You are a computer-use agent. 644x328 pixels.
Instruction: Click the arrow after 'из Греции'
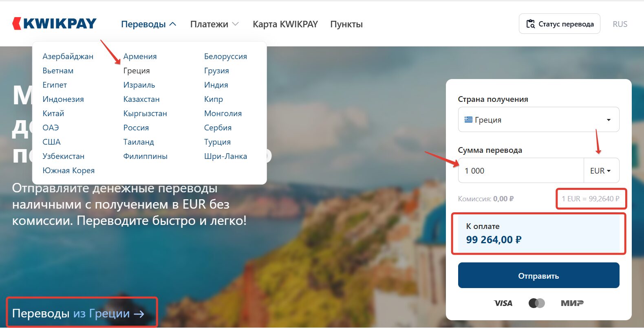tap(139, 314)
